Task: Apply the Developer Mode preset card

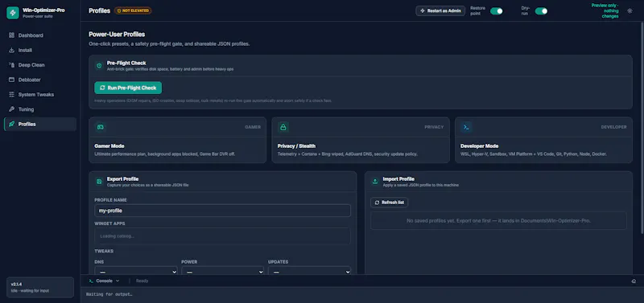Action: 544,140
